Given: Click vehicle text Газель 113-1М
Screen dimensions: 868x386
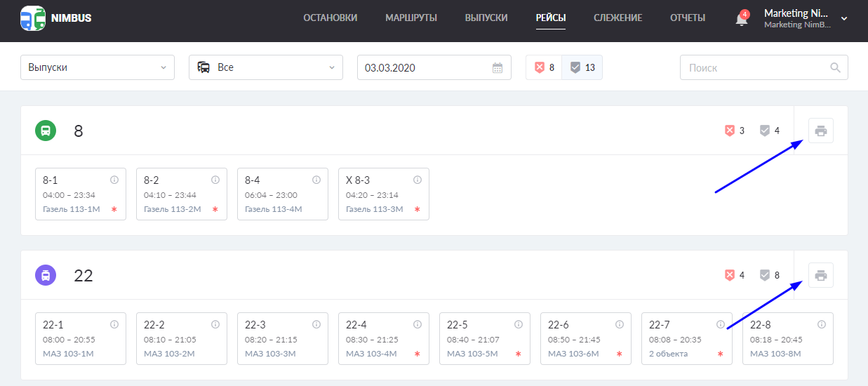Looking at the screenshot, I should tap(71, 209).
